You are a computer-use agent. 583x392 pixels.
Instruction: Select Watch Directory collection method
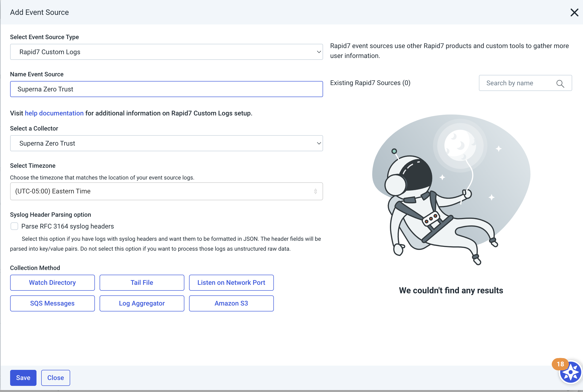[x=52, y=282]
